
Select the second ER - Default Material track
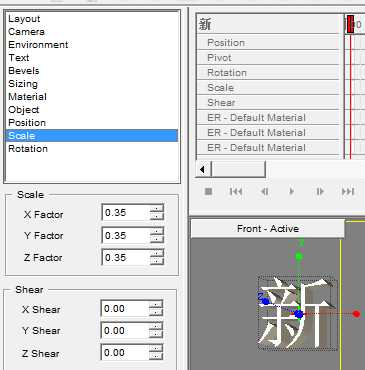point(268,133)
